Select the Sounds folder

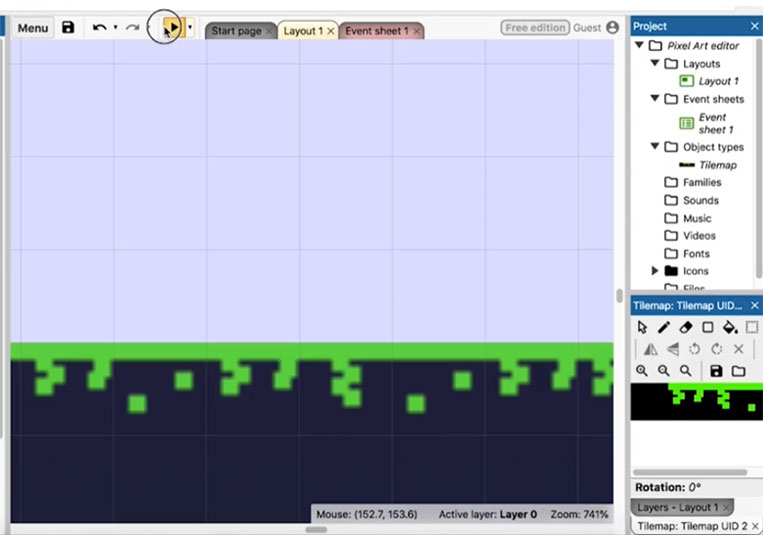pyautogui.click(x=701, y=200)
